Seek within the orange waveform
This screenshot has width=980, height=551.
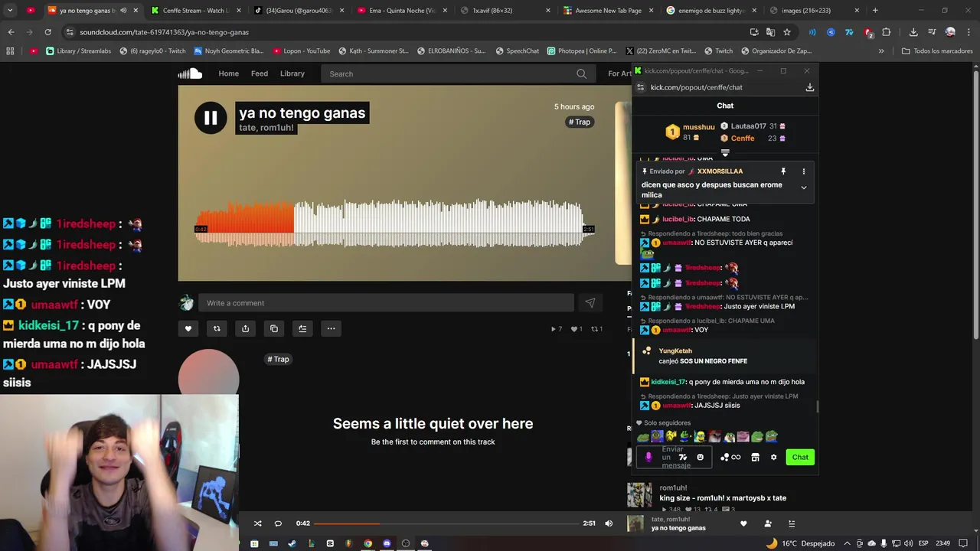pyautogui.click(x=245, y=223)
